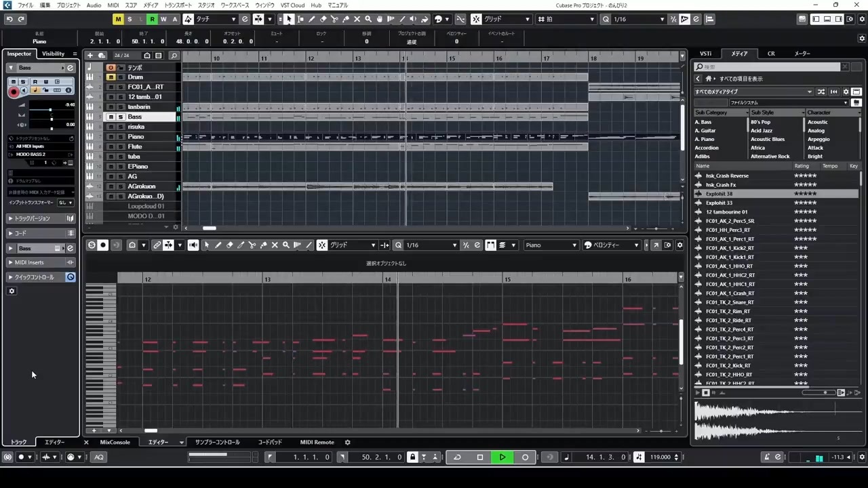Switch to the Visibility tab
The width and height of the screenshot is (868, 488).
(x=53, y=54)
